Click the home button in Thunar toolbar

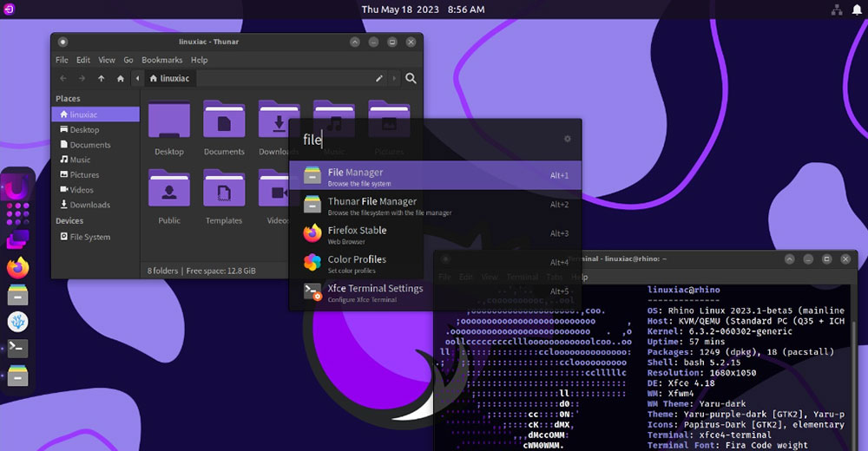coord(119,78)
